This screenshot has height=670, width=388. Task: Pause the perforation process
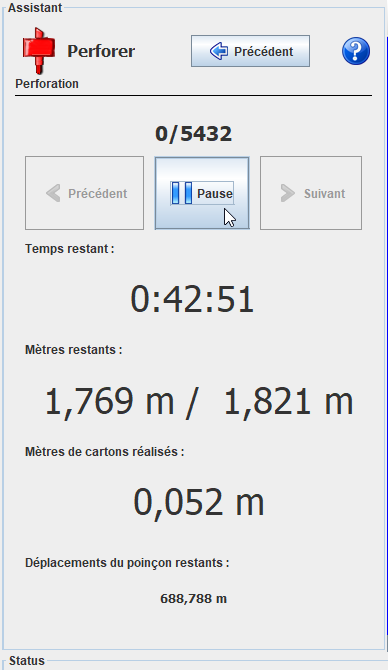pos(202,193)
